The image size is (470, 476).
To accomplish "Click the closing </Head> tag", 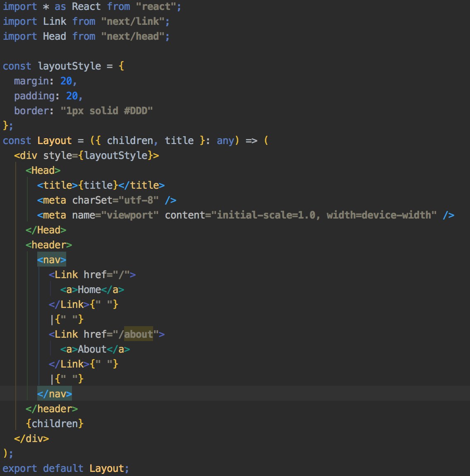I will pos(46,229).
